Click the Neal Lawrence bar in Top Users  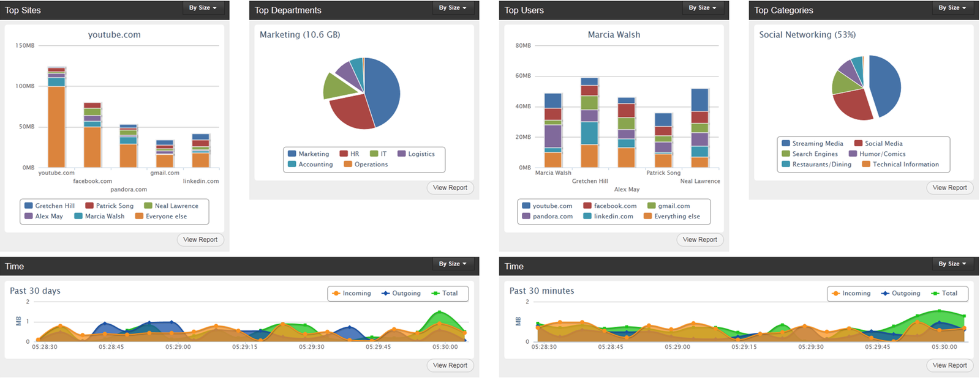[x=700, y=128]
